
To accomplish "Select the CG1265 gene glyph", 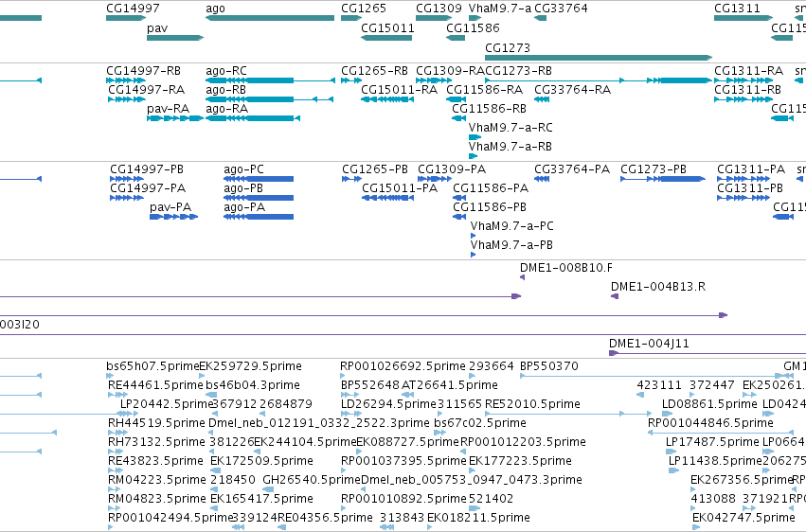I will (351, 18).
